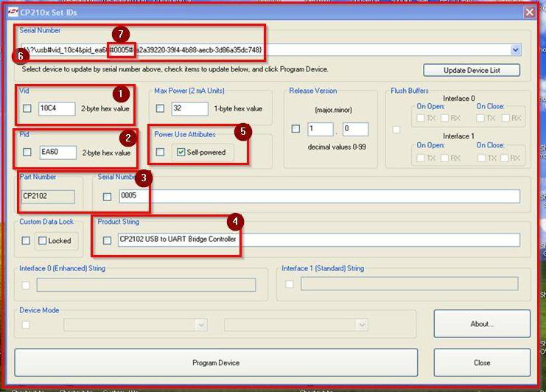Click the Pid field containing EA60
The image size is (546, 392).
click(x=57, y=153)
